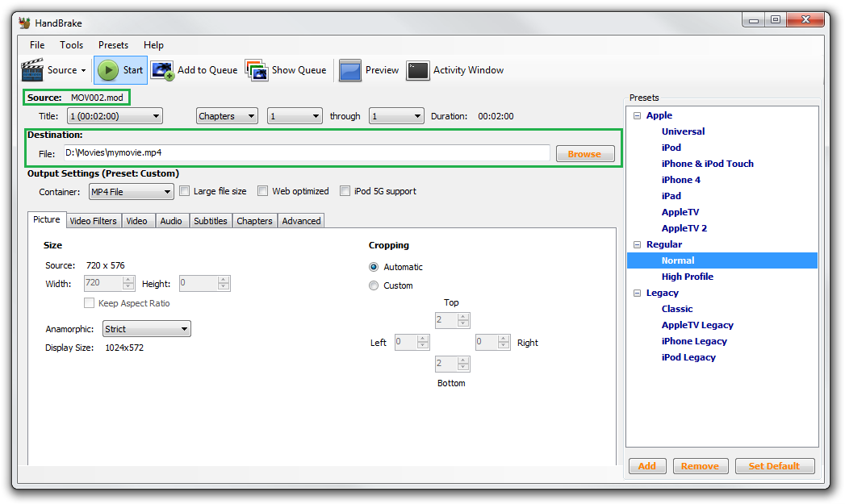Collapse the Legacy presets group
Viewport: 845px width, 504px height.
point(637,293)
